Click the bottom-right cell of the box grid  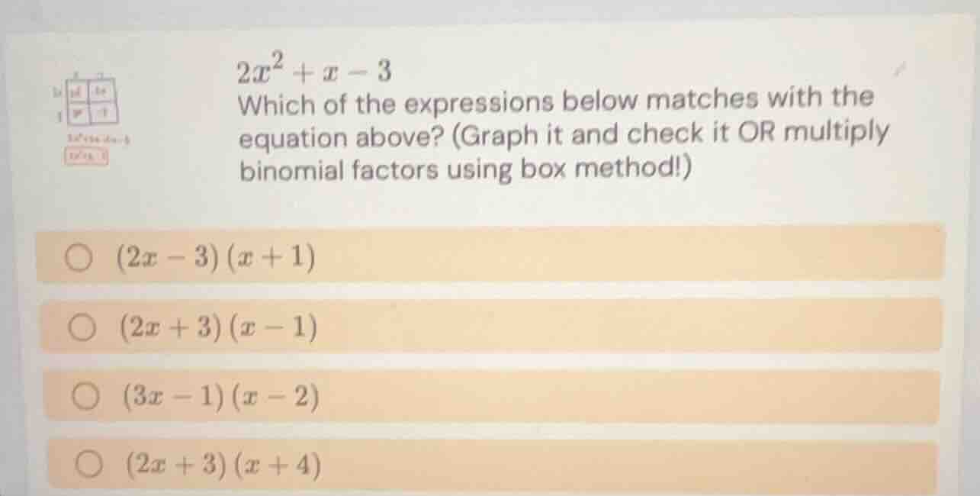(104, 112)
